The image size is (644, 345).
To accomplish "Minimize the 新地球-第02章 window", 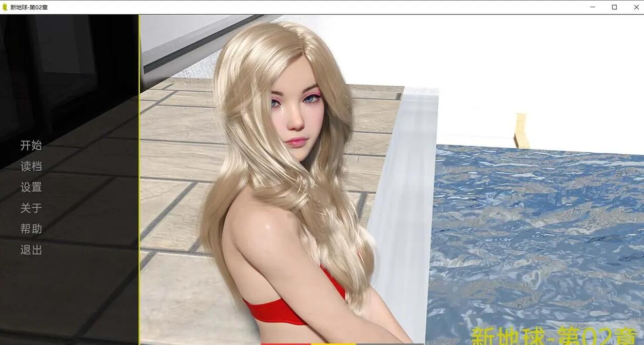I will 593,7.
